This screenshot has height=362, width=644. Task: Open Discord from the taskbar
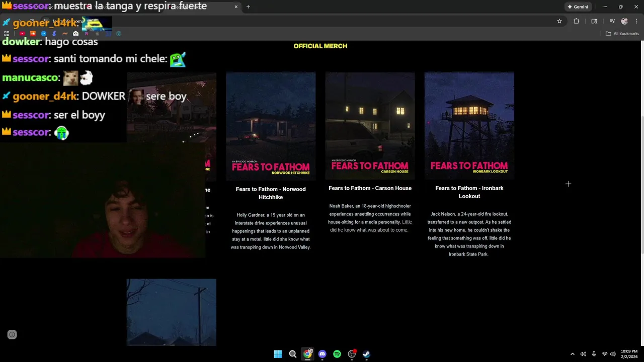tap(322, 354)
